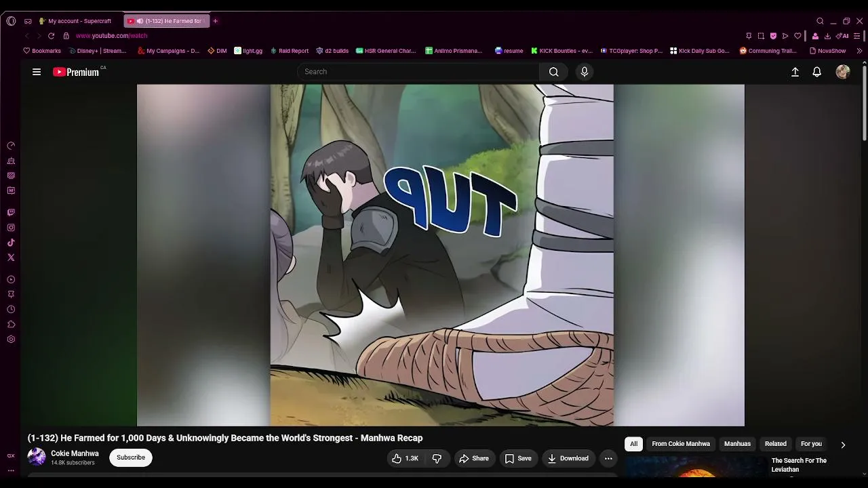Image resolution: width=868 pixels, height=488 pixels.
Task: Like the video (1.3K)
Action: click(x=405, y=458)
